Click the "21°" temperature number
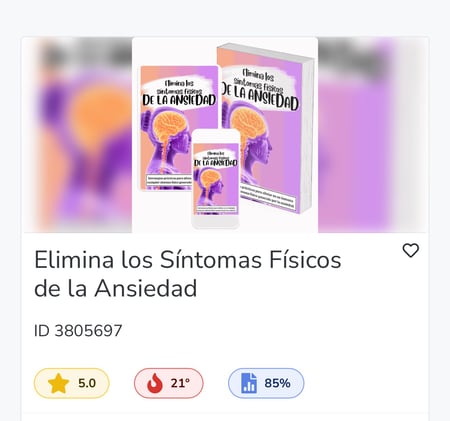450x421 pixels. point(180,383)
